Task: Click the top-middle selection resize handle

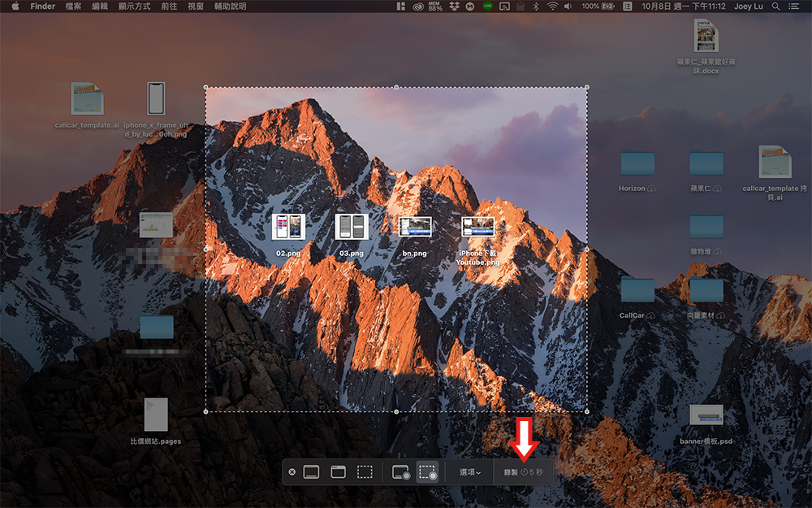Action: point(396,87)
